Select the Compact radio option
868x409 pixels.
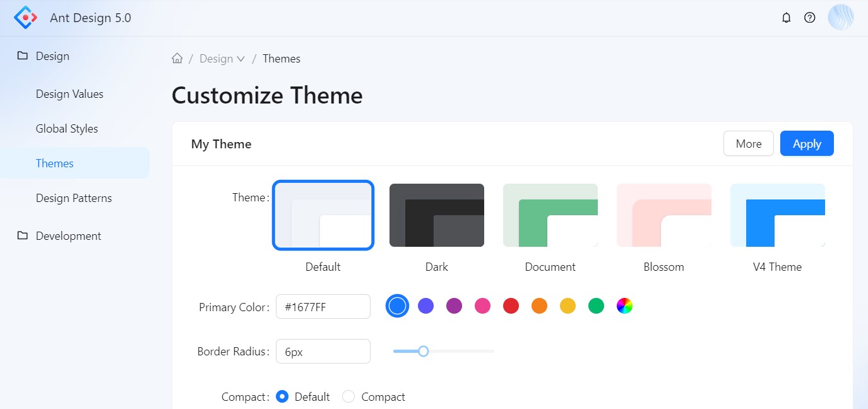point(348,397)
